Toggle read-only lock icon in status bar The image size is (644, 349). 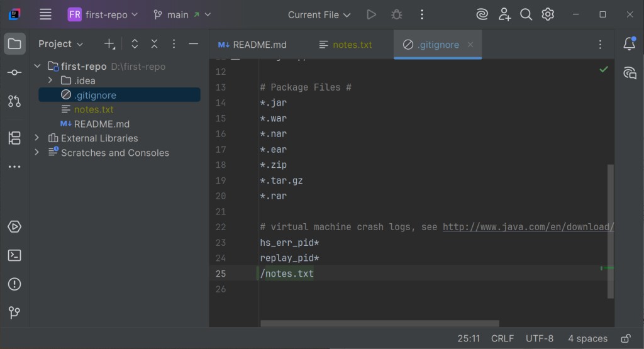tap(626, 338)
